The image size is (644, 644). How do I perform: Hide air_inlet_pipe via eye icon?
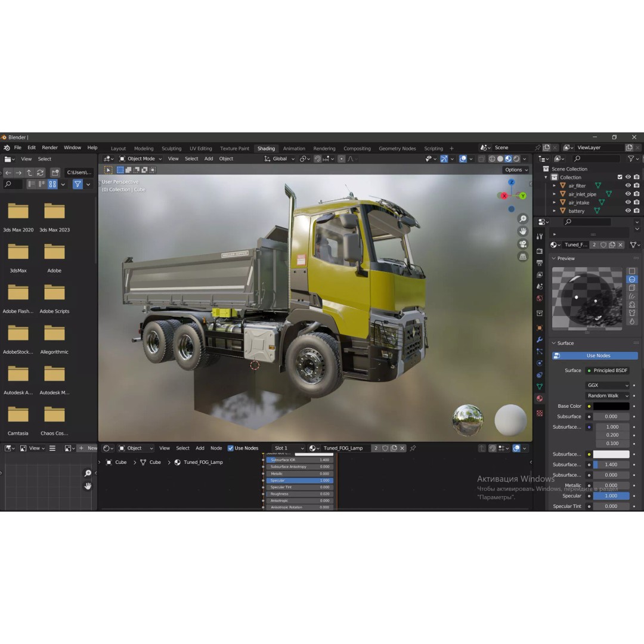(x=628, y=194)
